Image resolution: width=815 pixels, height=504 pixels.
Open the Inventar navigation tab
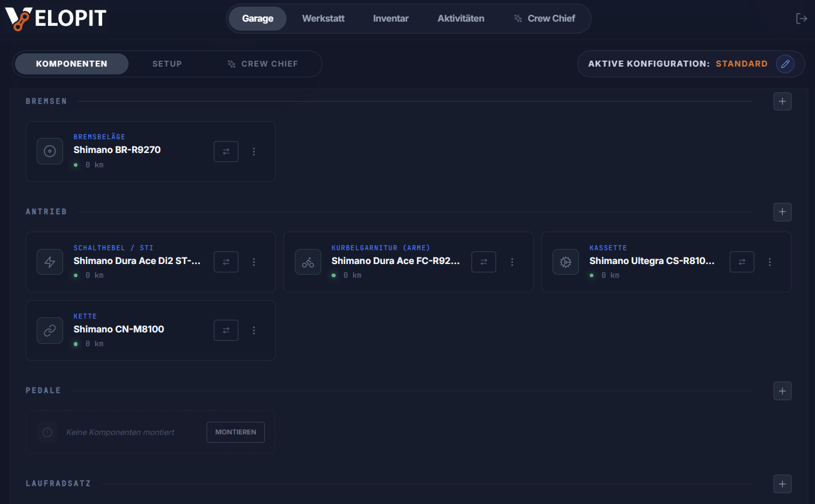[x=390, y=19]
